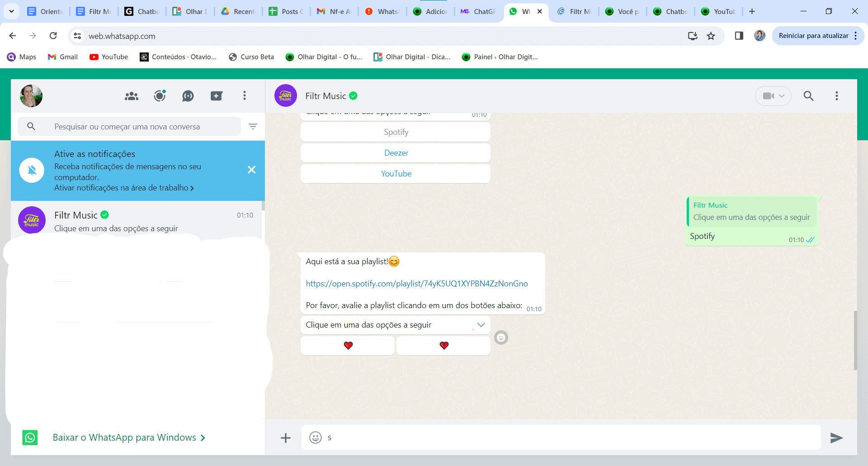Open the Curso Beta bookmark
The image size is (868, 466).
tap(251, 57)
